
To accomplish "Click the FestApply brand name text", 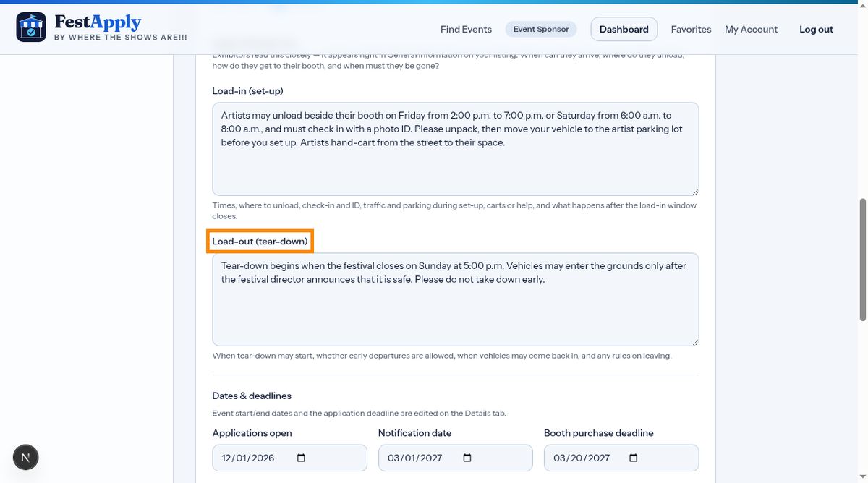I will point(98,22).
